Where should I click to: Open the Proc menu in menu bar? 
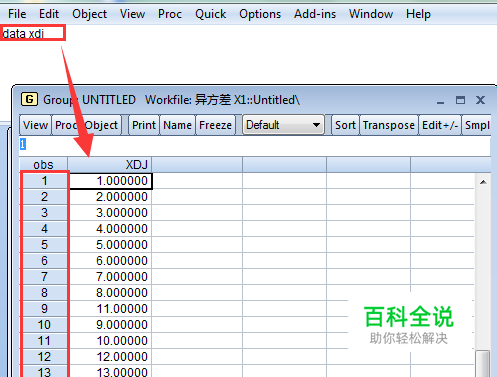[170, 14]
